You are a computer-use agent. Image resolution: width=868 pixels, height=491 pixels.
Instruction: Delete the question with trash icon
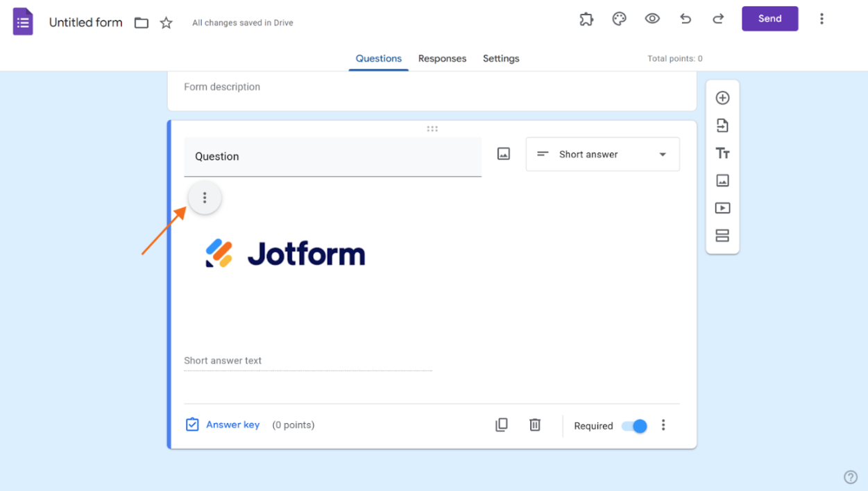(535, 425)
